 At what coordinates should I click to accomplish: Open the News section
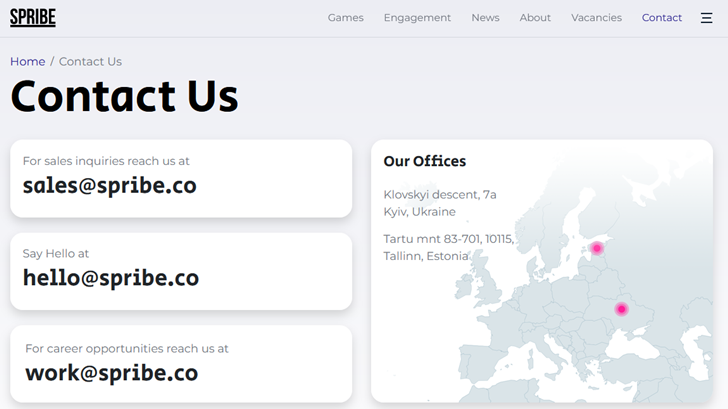[x=485, y=18]
